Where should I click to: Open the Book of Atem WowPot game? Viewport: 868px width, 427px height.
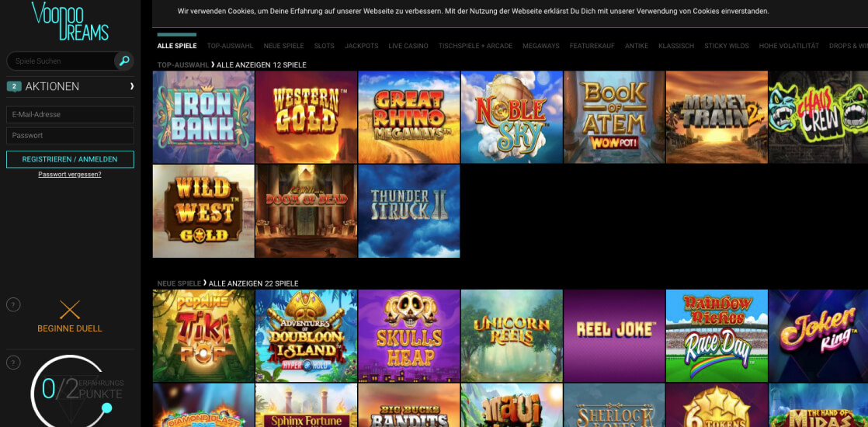[614, 117]
